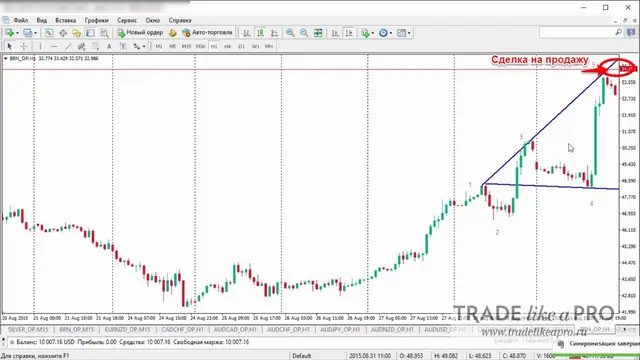This screenshot has height=360, width=640.
Task: Open the Strategy Tester magnifier icon
Action: [104, 33]
